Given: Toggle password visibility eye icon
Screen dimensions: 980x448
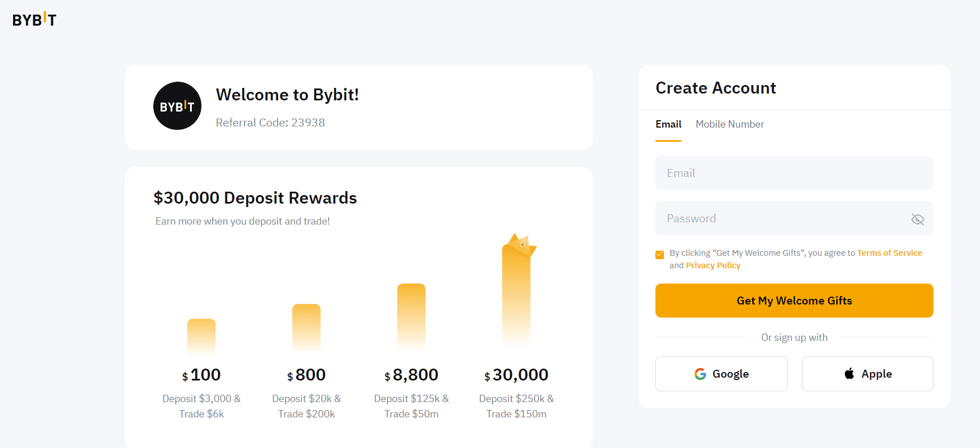Looking at the screenshot, I should click(x=917, y=219).
